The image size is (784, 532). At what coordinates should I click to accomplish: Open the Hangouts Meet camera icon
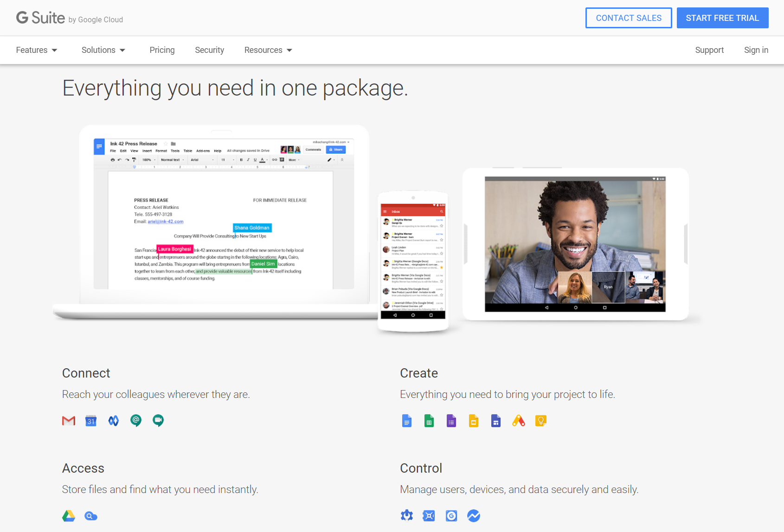click(158, 421)
